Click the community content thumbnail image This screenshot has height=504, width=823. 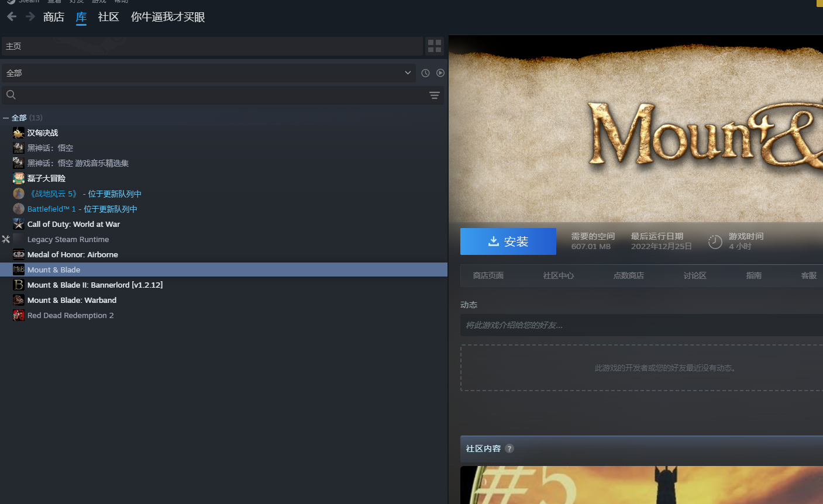click(x=642, y=485)
